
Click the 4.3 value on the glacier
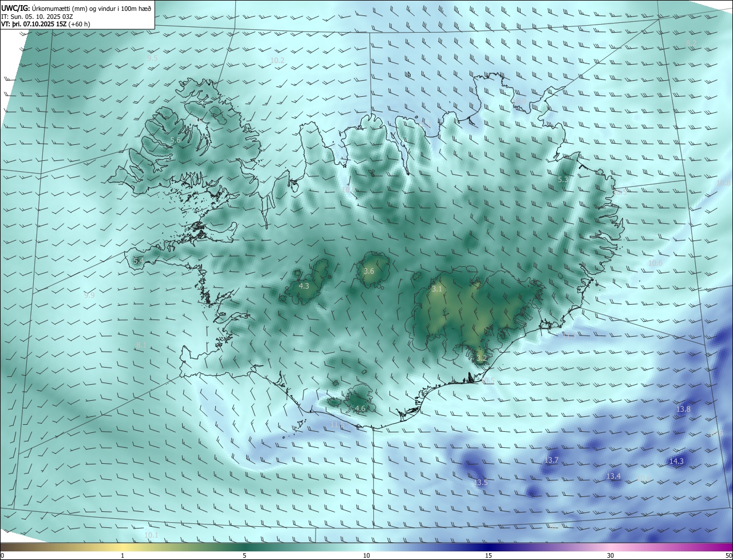304,286
